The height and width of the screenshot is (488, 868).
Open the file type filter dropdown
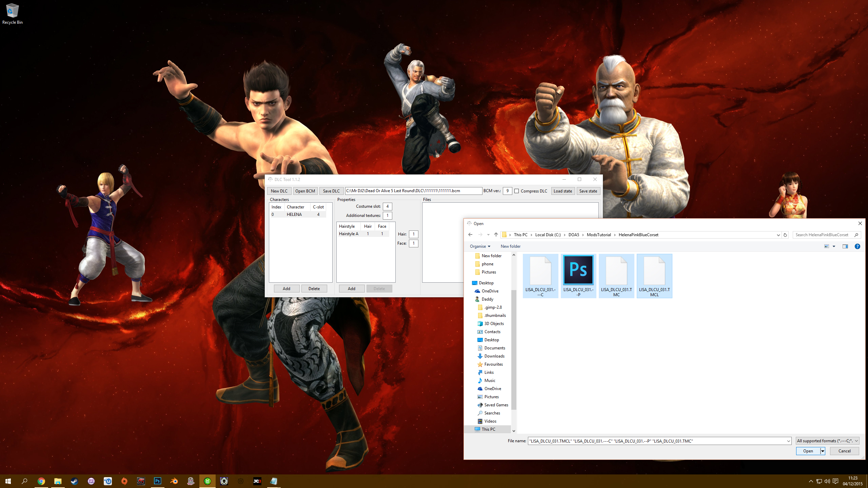[x=827, y=441]
